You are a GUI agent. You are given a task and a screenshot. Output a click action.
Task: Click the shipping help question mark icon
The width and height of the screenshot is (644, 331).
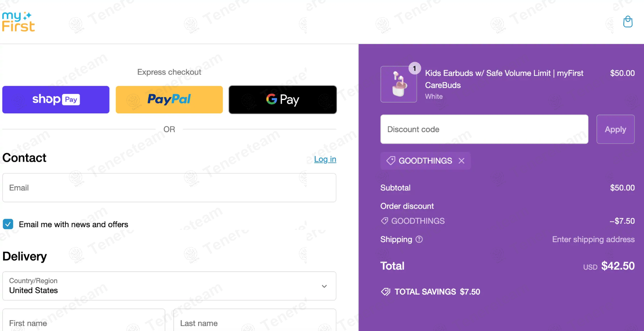tap(419, 239)
